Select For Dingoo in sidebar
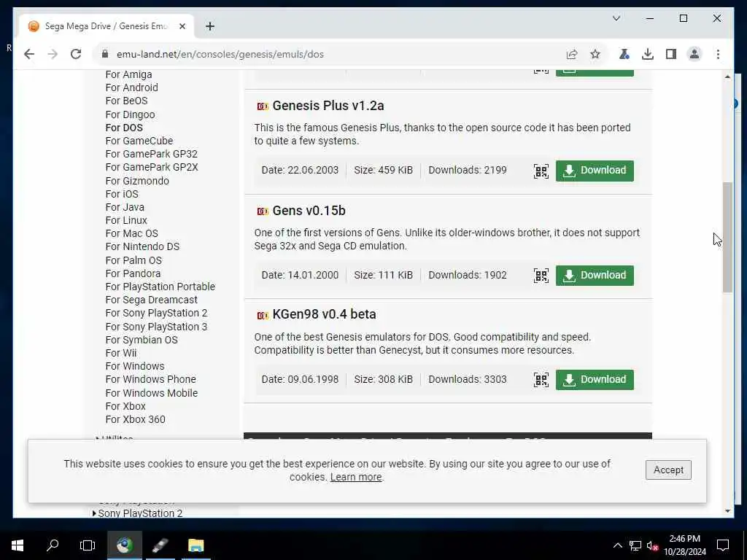Image resolution: width=747 pixels, height=560 pixels. (x=130, y=114)
